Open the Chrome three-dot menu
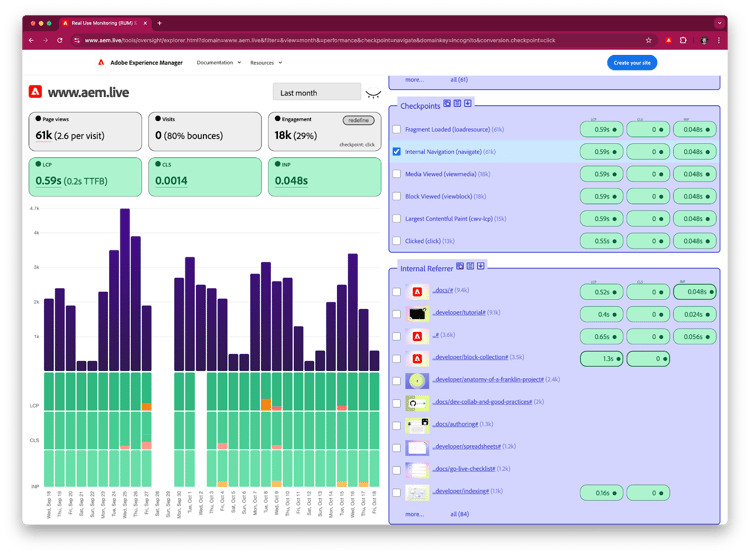Screen dimensions: 750x554 [718, 41]
